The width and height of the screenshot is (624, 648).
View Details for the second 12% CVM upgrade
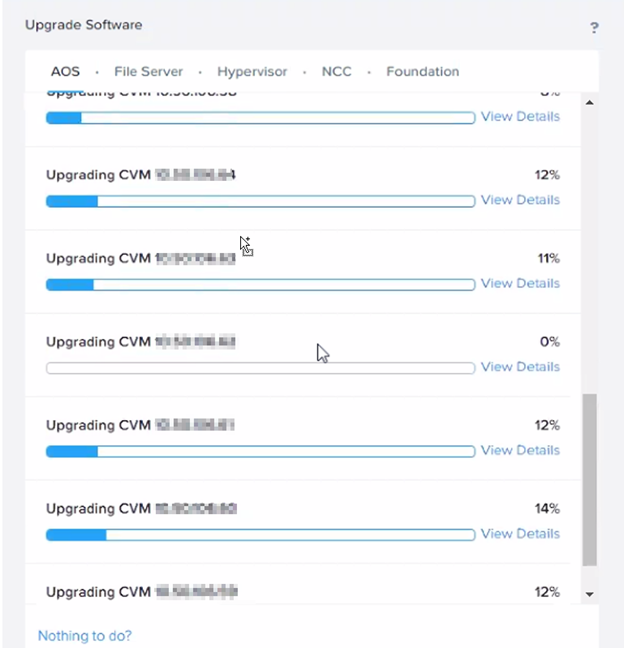[x=520, y=450]
